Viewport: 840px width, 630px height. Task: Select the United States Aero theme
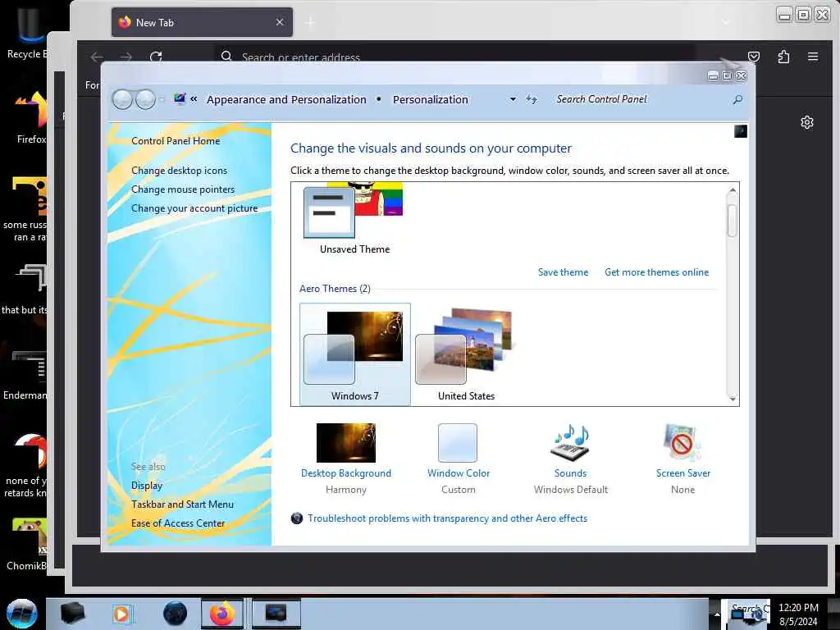pyautogui.click(x=466, y=354)
